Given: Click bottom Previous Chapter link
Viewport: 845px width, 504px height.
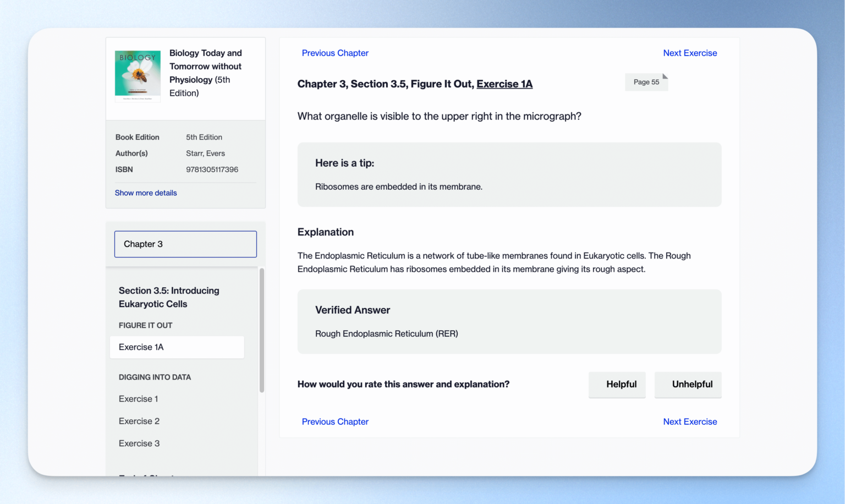Looking at the screenshot, I should point(335,422).
